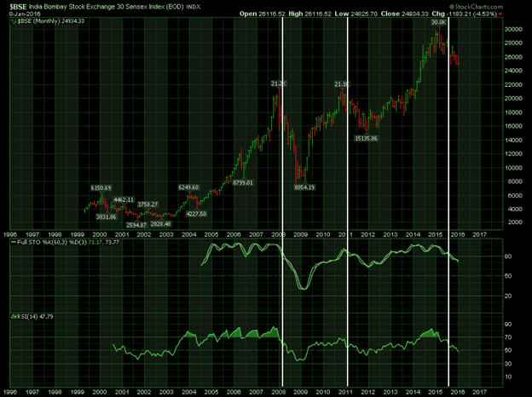Screen dimensions: 532x397
Task: Select the 8-Jan-2016 date label
Action: click(x=25, y=14)
